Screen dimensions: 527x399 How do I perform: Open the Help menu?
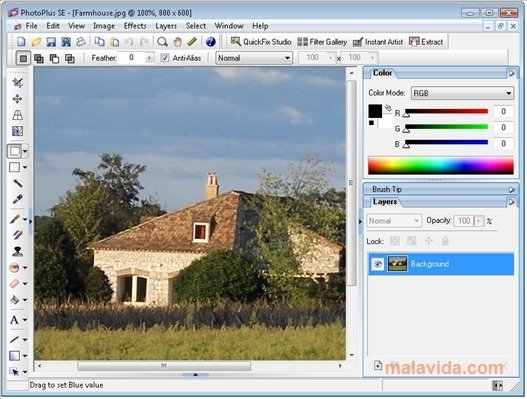click(x=260, y=26)
